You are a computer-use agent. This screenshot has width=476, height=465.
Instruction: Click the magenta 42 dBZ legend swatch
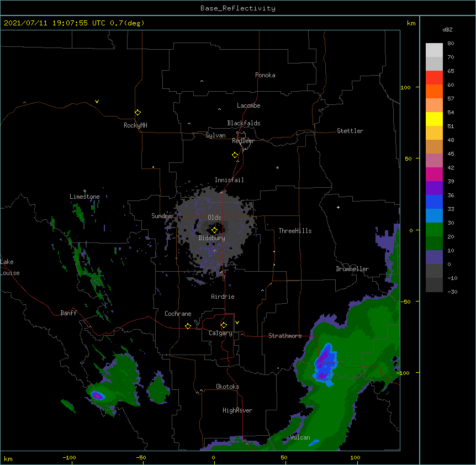[434, 174]
